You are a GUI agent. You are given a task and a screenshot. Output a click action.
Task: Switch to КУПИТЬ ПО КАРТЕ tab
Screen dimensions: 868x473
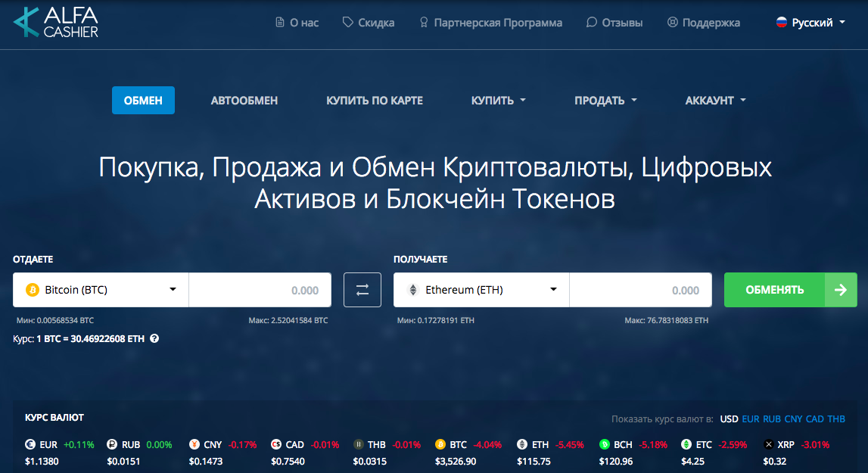coord(374,100)
